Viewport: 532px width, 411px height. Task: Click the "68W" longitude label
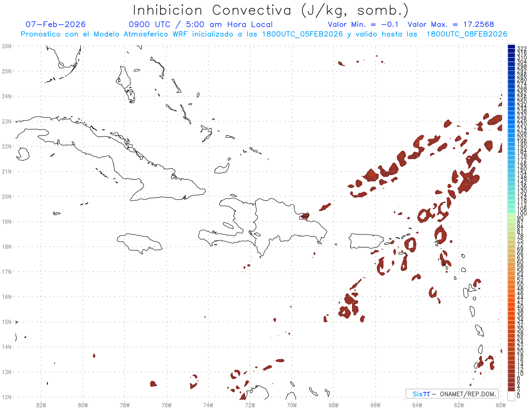coord(334,405)
